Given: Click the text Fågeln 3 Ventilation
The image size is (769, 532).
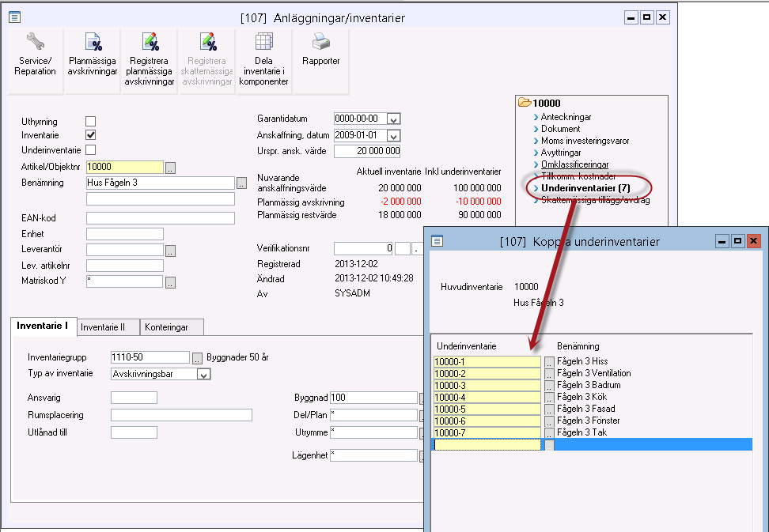Looking at the screenshot, I should pyautogui.click(x=594, y=373).
